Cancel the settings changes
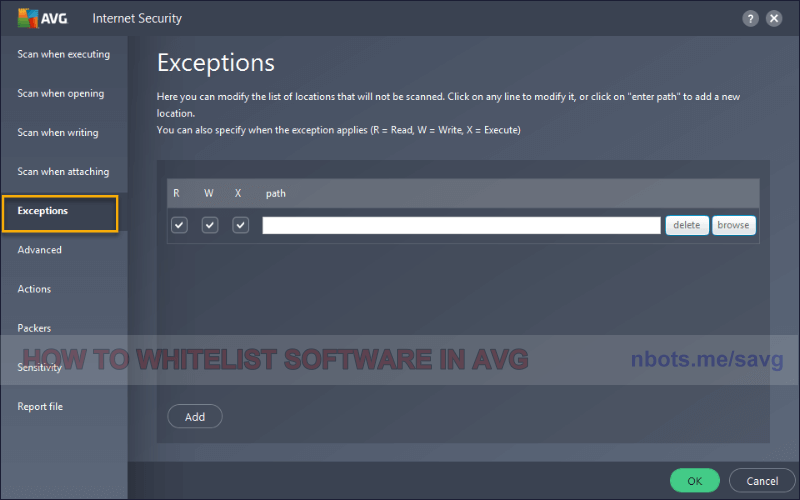 point(762,481)
